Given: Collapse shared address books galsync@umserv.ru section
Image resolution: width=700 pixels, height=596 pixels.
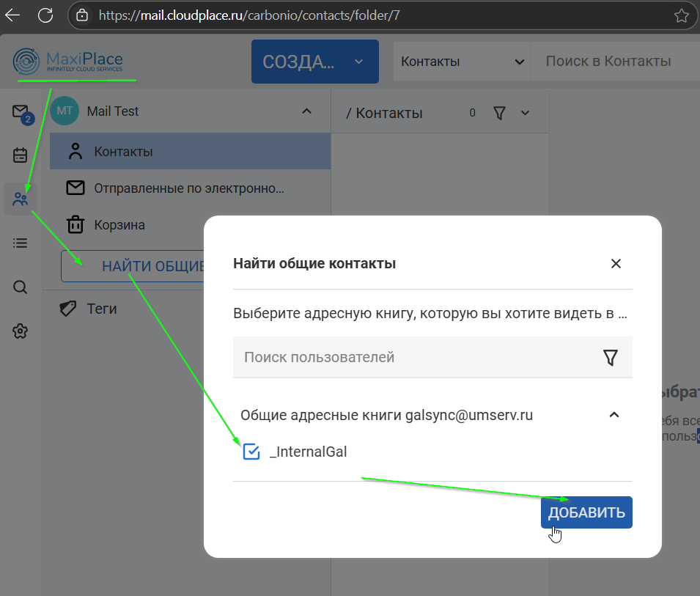Looking at the screenshot, I should click(x=614, y=415).
